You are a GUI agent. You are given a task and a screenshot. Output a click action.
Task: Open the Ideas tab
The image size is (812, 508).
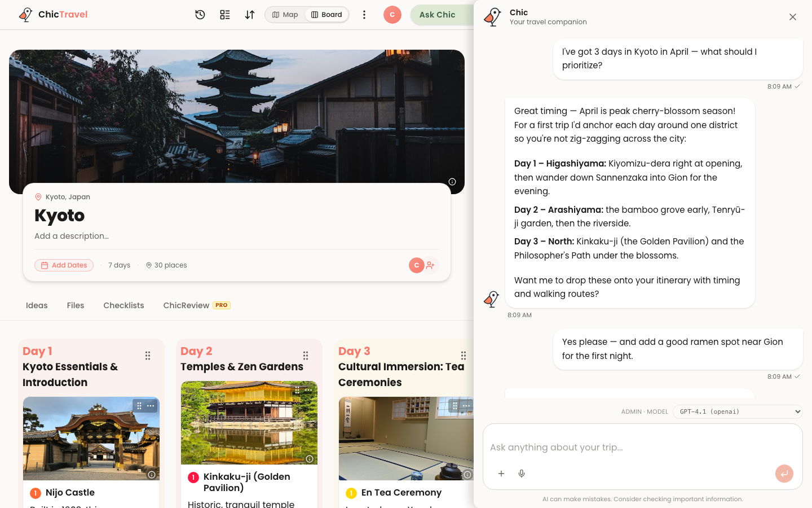pos(37,305)
